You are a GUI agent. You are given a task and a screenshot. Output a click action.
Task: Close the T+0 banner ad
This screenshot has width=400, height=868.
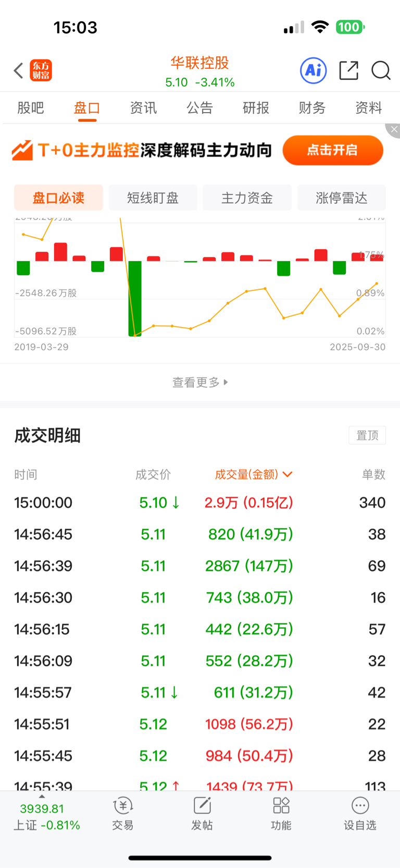(394, 129)
